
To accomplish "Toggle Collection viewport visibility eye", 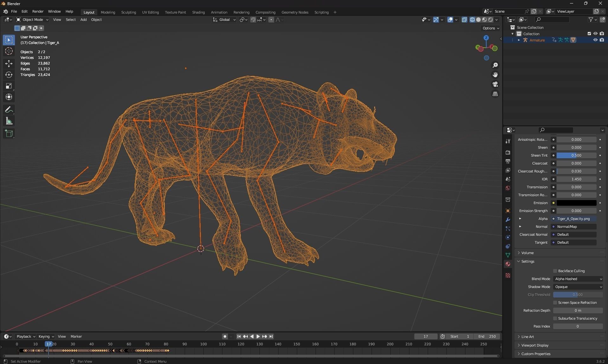I will (x=595, y=34).
